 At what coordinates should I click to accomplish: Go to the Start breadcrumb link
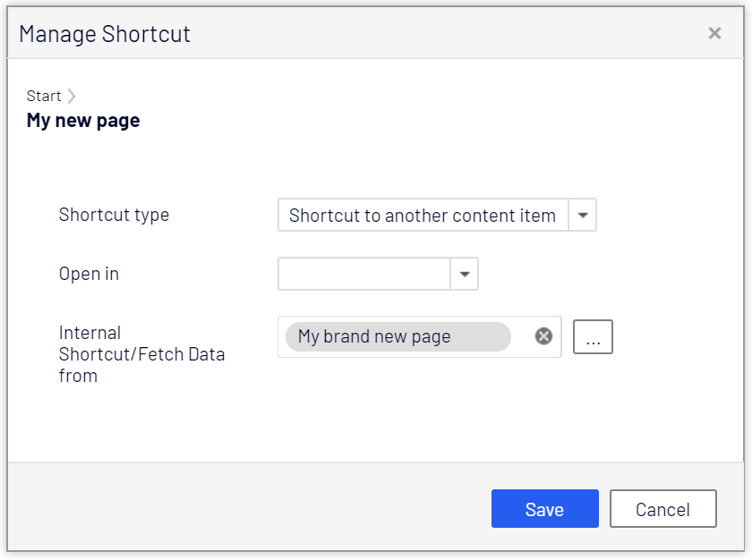[44, 96]
